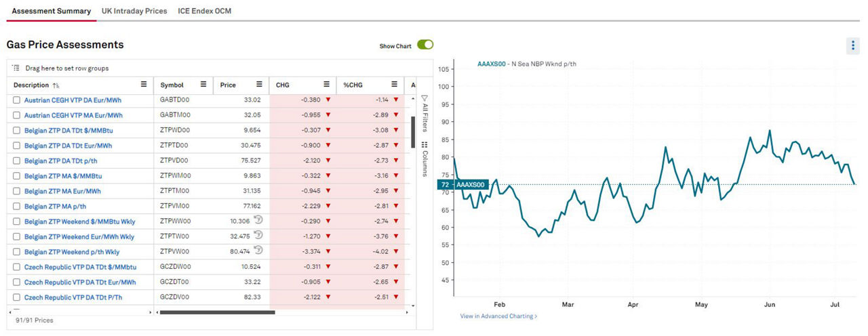
Task: Open the Description column menu icon
Action: 144,85
